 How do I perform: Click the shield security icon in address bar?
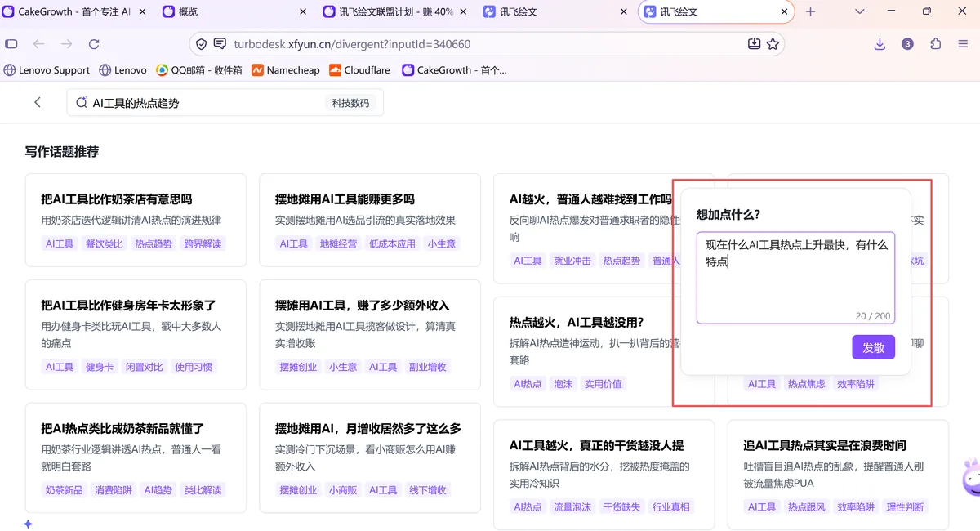pos(201,44)
